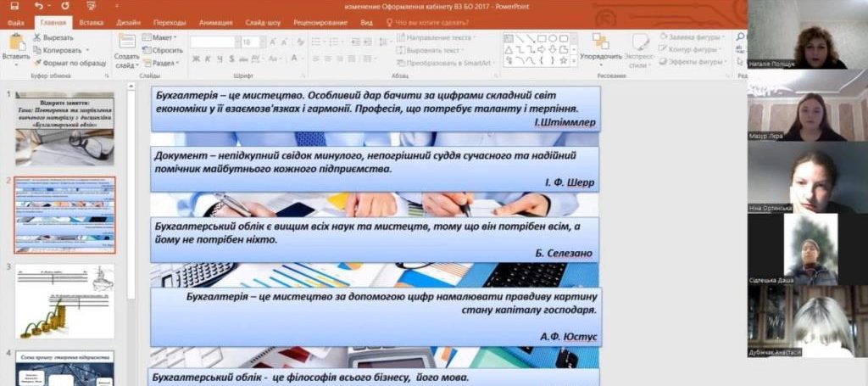
Task: Click the Save icon in quick access toolbar
Action: [x=14, y=6]
